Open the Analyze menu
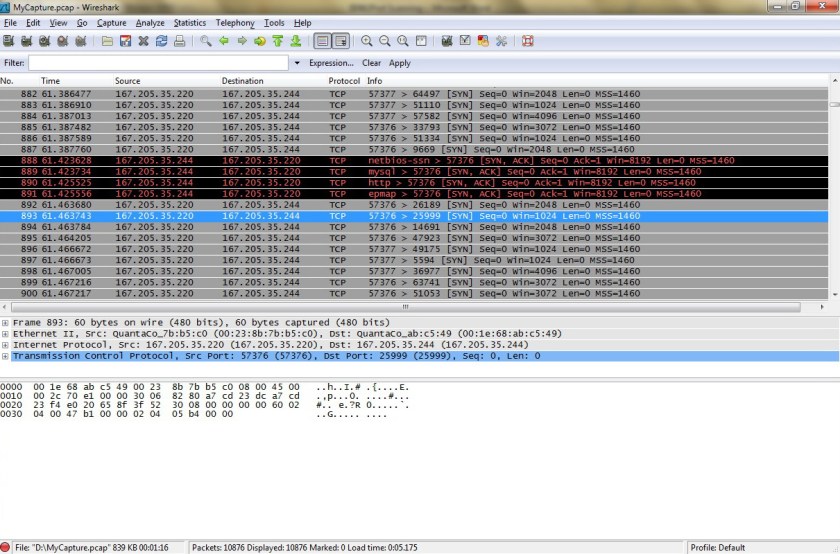 tap(150, 22)
